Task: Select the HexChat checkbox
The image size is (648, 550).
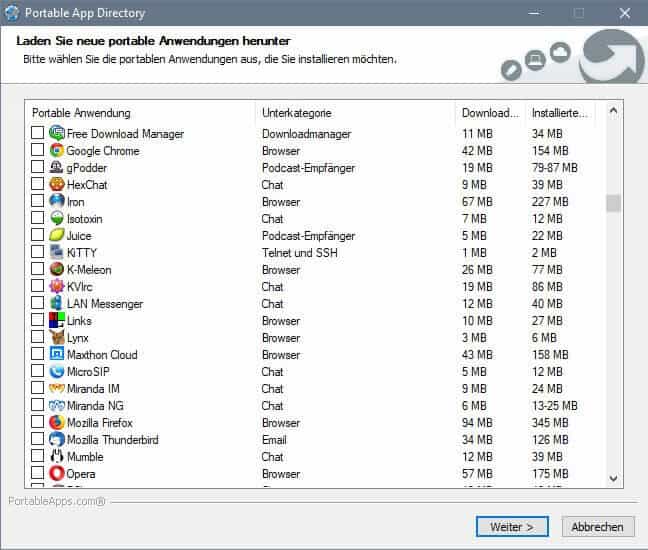Action: click(x=38, y=185)
